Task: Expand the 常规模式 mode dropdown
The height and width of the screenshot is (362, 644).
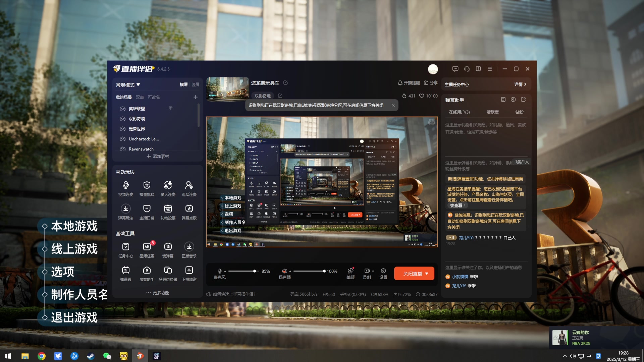Action: pos(128,85)
